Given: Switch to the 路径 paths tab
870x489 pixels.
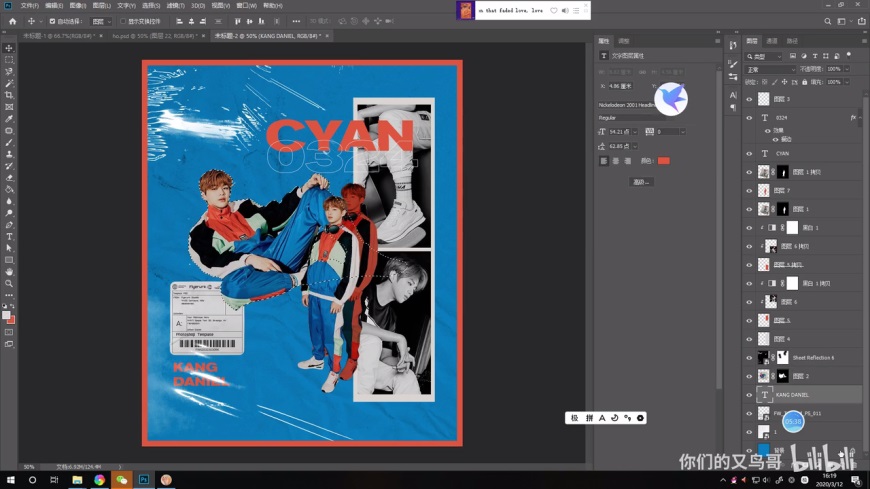Looking at the screenshot, I should pos(792,41).
